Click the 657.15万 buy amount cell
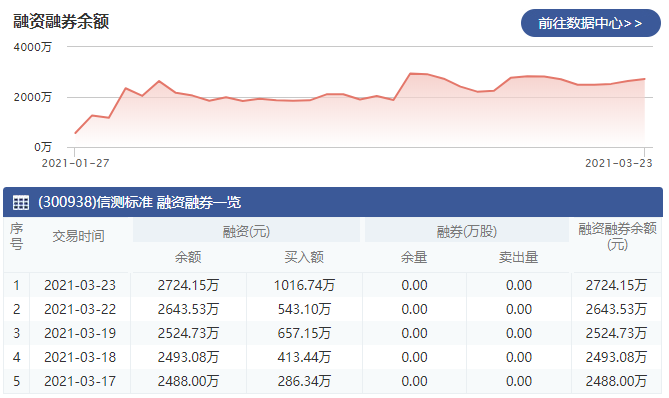Image resolution: width=669 pixels, height=398 pixels. tap(304, 333)
